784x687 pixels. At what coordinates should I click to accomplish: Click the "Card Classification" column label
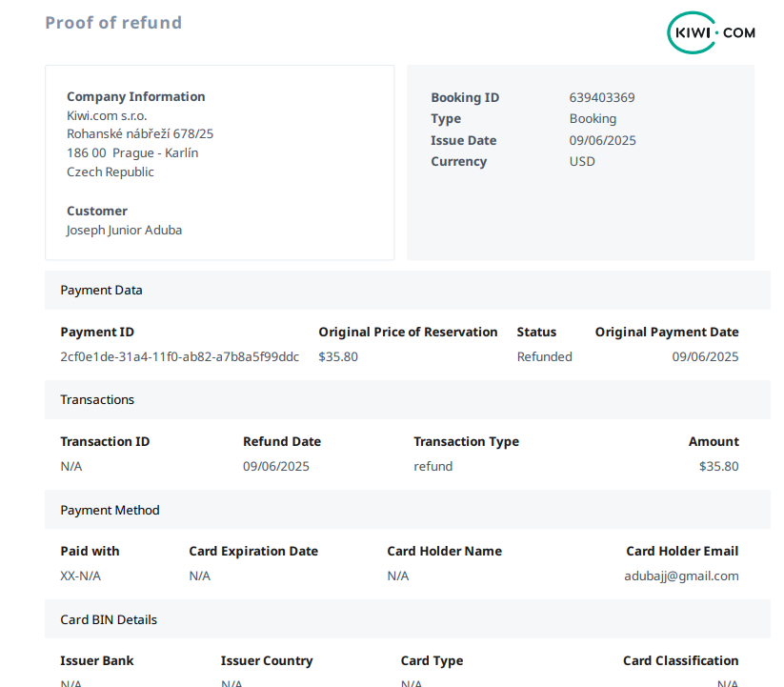680,661
